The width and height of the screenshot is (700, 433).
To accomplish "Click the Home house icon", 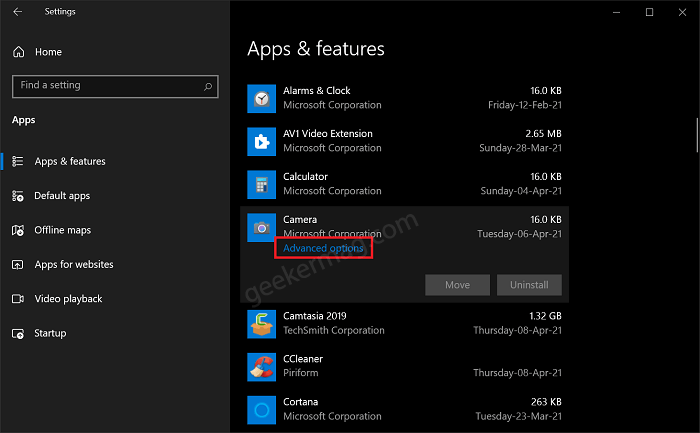I will click(x=18, y=52).
